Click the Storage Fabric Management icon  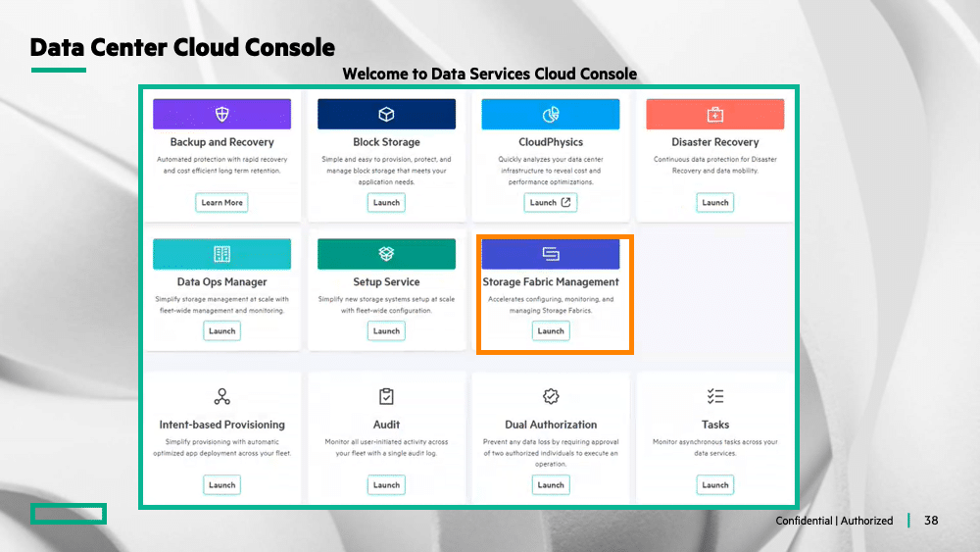551,254
